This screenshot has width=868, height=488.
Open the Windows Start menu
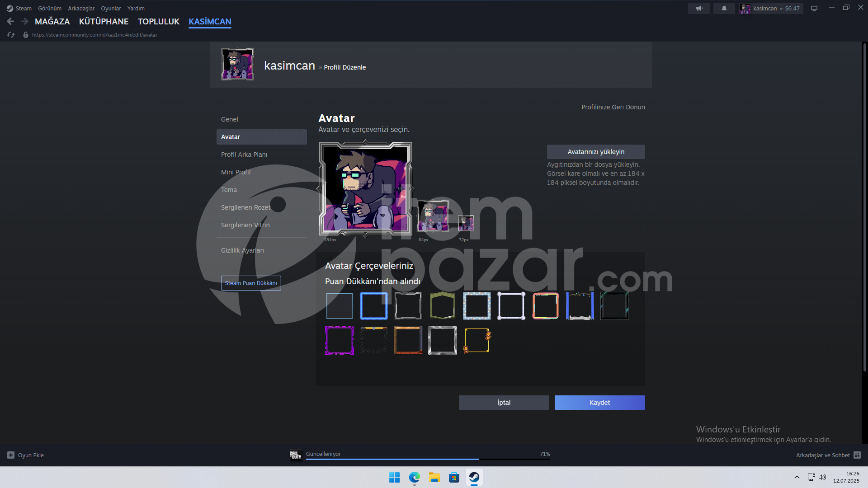pos(394,477)
